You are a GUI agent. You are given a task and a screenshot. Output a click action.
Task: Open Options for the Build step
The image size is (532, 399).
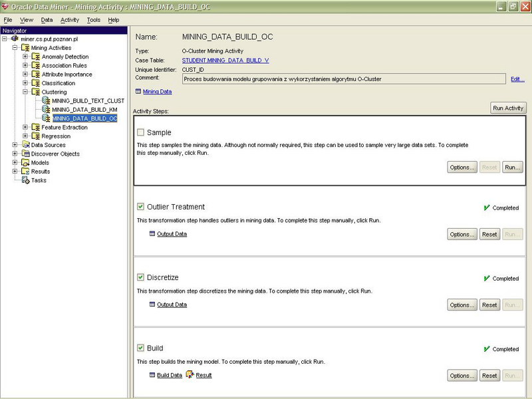[462, 376]
